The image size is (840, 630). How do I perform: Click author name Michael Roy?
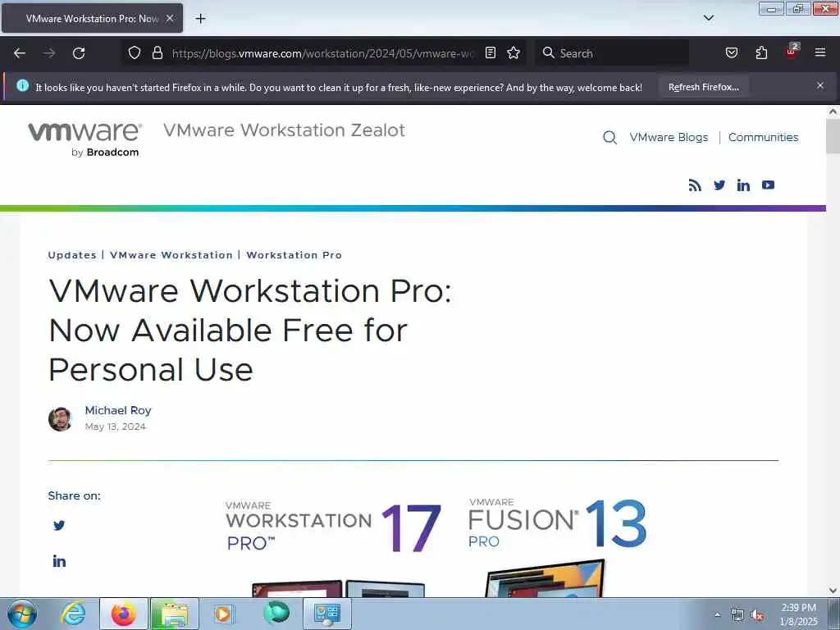118,410
